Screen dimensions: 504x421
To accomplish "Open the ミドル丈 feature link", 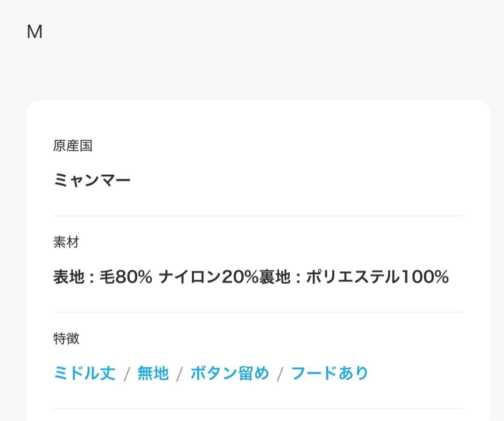I will (84, 373).
